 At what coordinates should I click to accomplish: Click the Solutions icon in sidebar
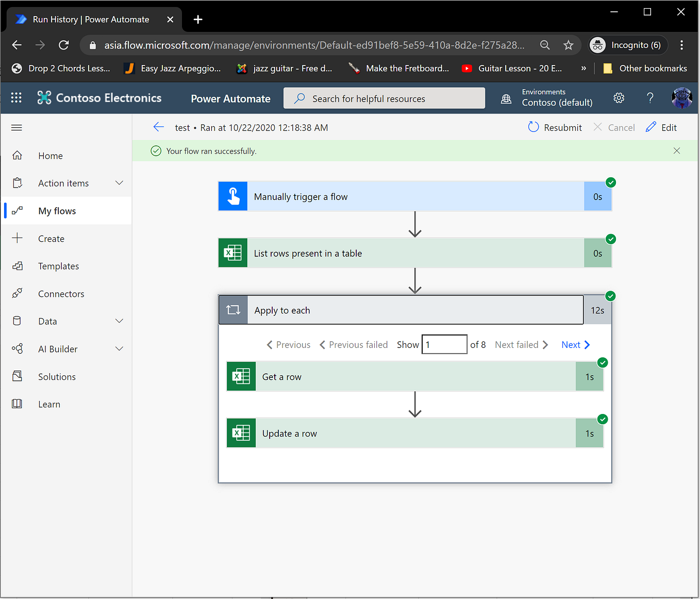pos(17,376)
